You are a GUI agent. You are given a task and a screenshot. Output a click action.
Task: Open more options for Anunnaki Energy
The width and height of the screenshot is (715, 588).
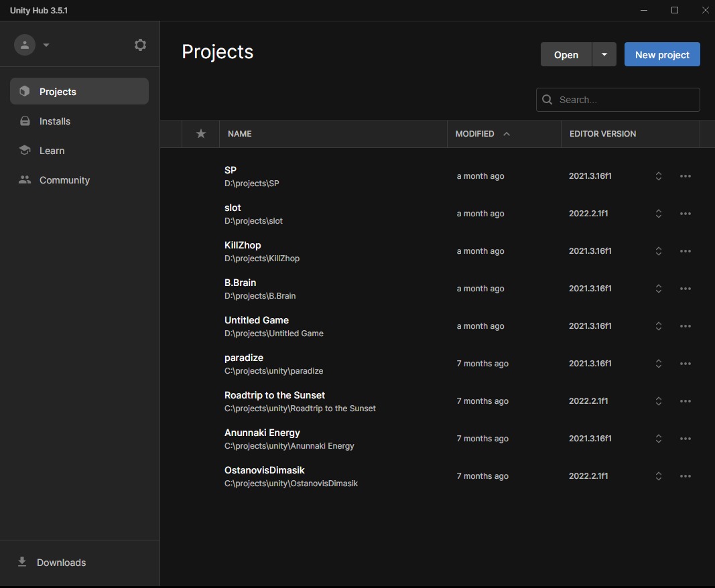(x=686, y=439)
